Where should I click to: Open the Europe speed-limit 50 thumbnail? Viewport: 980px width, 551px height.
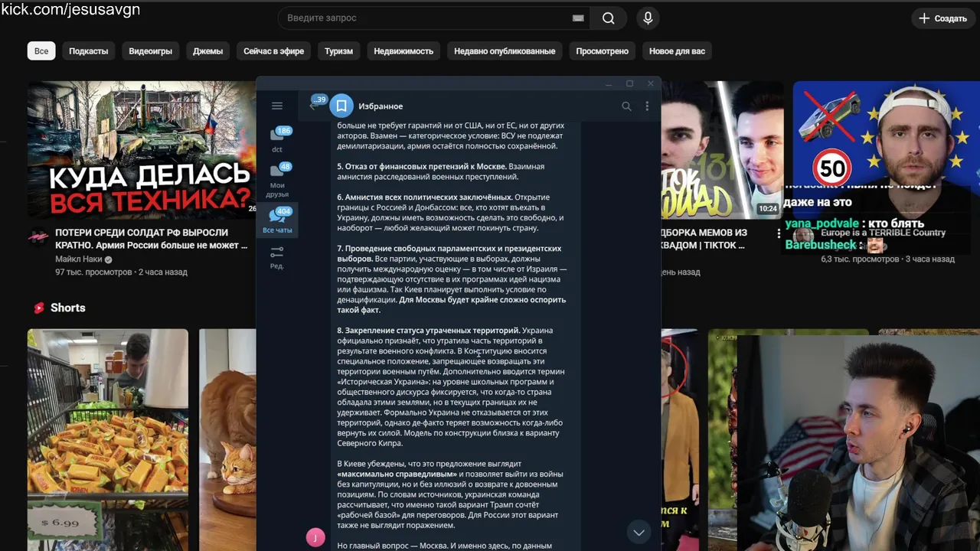click(x=886, y=134)
